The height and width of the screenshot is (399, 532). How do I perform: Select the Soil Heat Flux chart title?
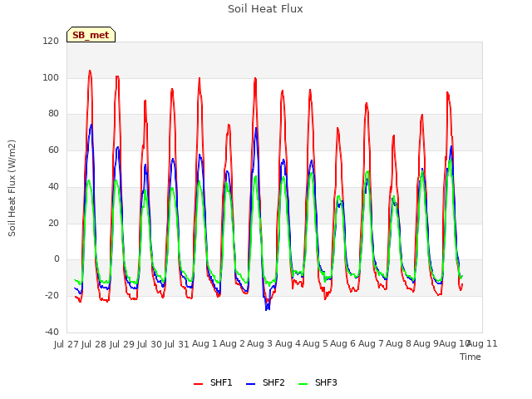pos(265,9)
